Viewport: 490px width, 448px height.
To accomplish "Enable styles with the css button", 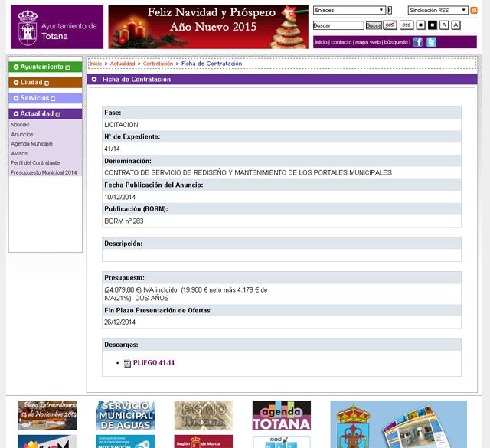I will point(406,25).
